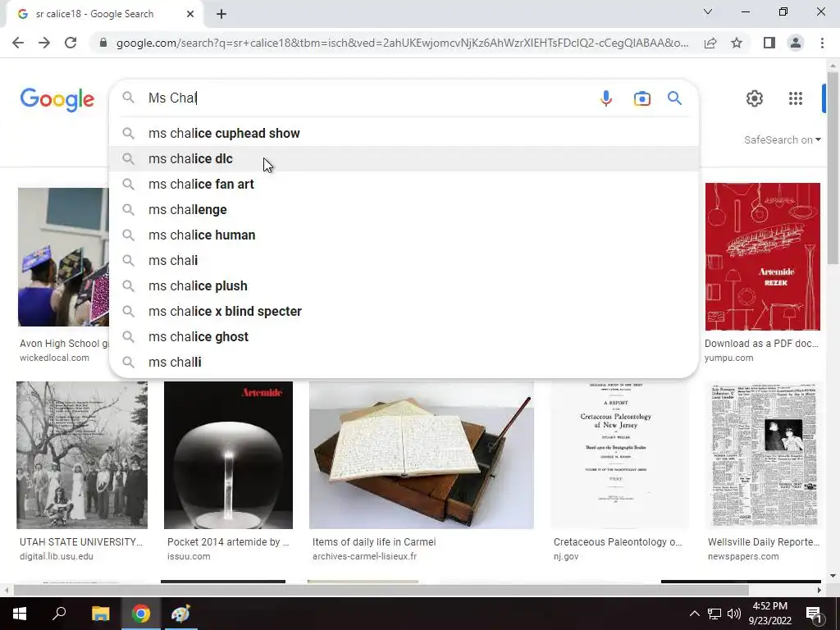This screenshot has width=840, height=630.
Task: Open the notification center icon
Action: (x=814, y=614)
